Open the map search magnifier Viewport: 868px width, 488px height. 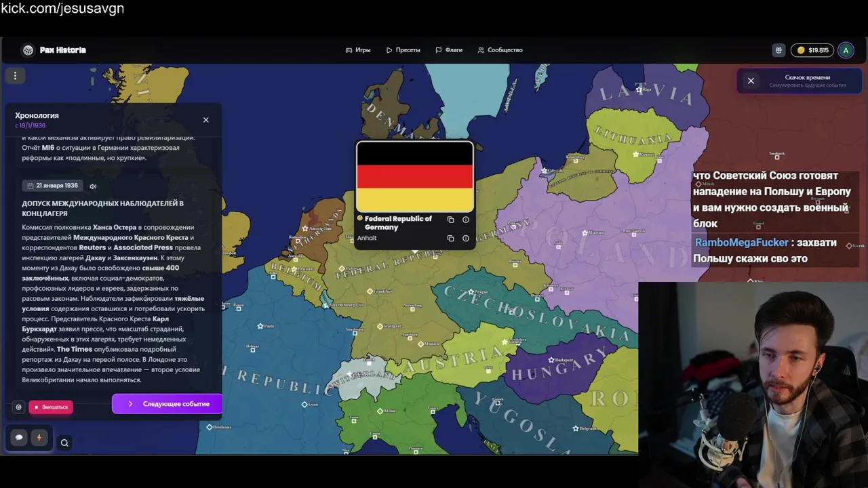point(64,443)
